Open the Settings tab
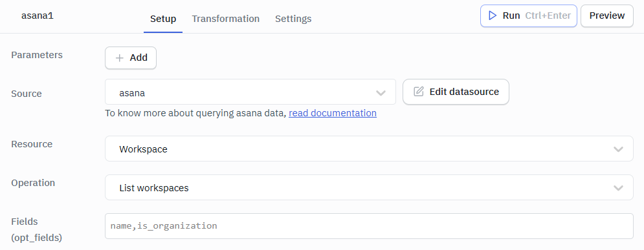 tap(293, 19)
